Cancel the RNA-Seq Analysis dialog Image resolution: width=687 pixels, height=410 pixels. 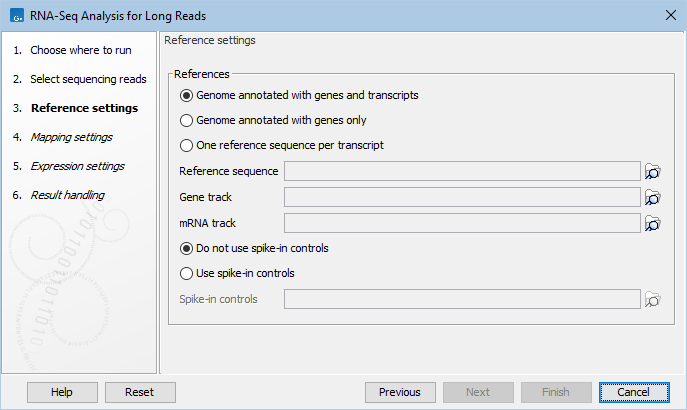[633, 392]
